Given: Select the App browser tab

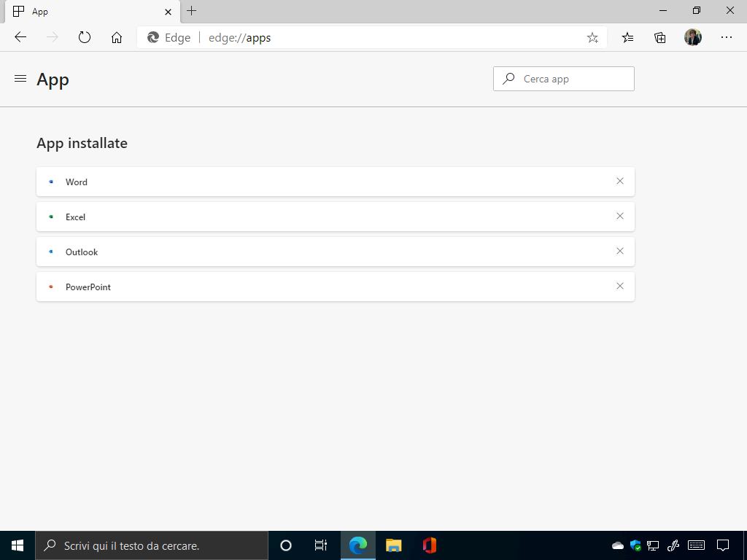Looking at the screenshot, I should [x=93, y=12].
